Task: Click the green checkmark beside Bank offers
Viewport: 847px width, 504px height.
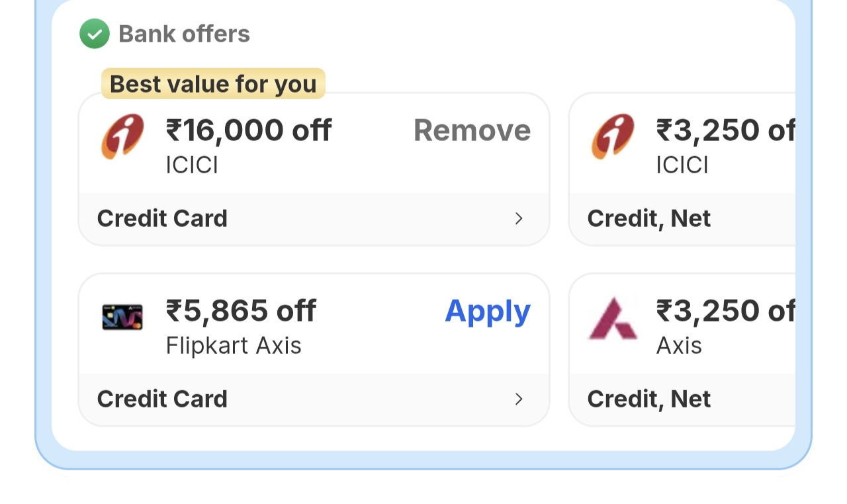Action: (x=95, y=34)
